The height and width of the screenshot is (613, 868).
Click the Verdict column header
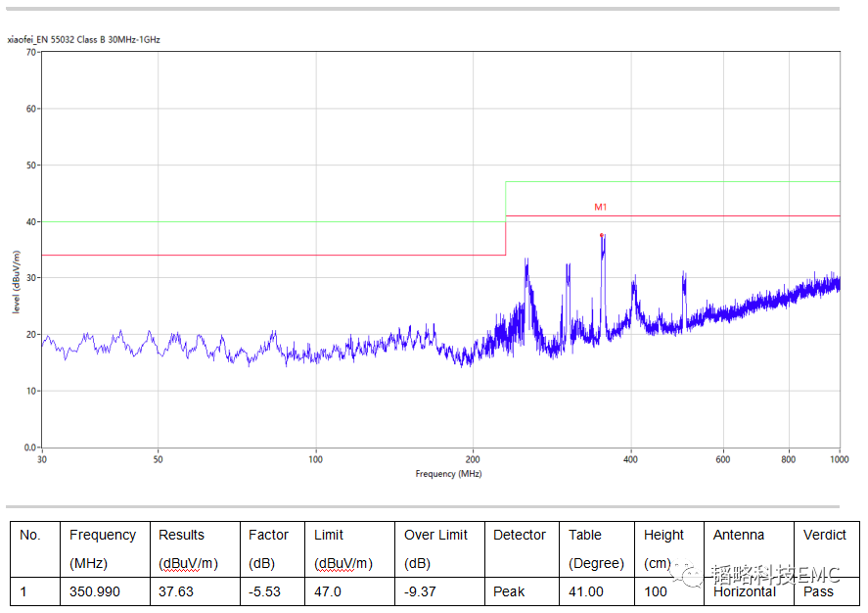pos(824,535)
